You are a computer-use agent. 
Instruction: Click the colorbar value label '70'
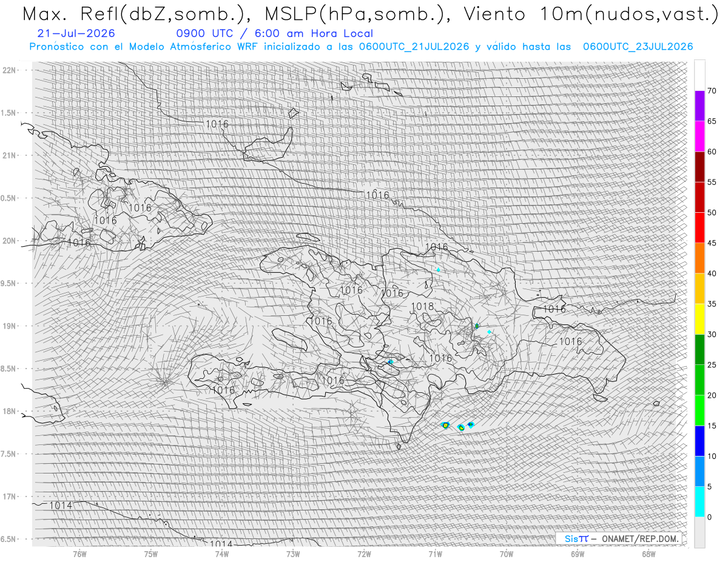click(x=712, y=91)
